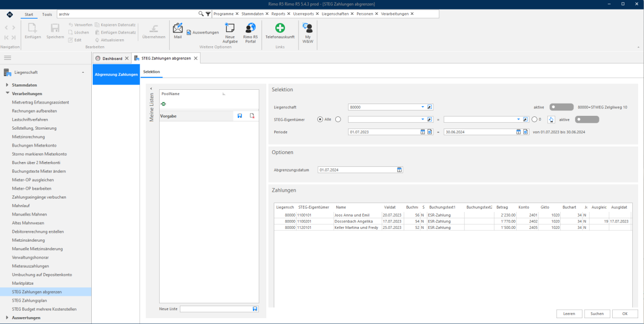The height and width of the screenshot is (324, 644).
Task: Toggle the aktive switch for STEG-Eigentümer
Action: (587, 120)
